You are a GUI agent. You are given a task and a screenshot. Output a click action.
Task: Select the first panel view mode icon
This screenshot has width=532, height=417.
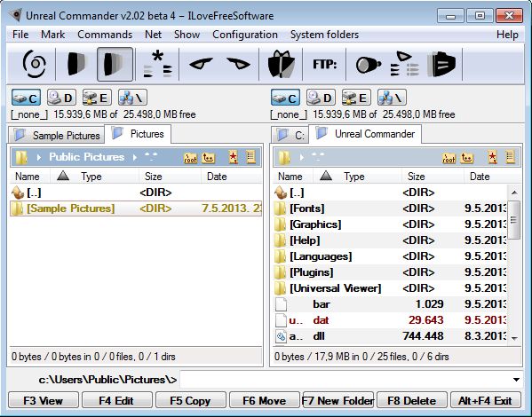point(77,64)
